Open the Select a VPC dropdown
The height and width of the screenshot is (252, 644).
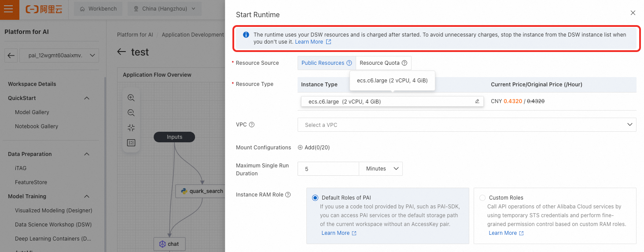point(467,125)
